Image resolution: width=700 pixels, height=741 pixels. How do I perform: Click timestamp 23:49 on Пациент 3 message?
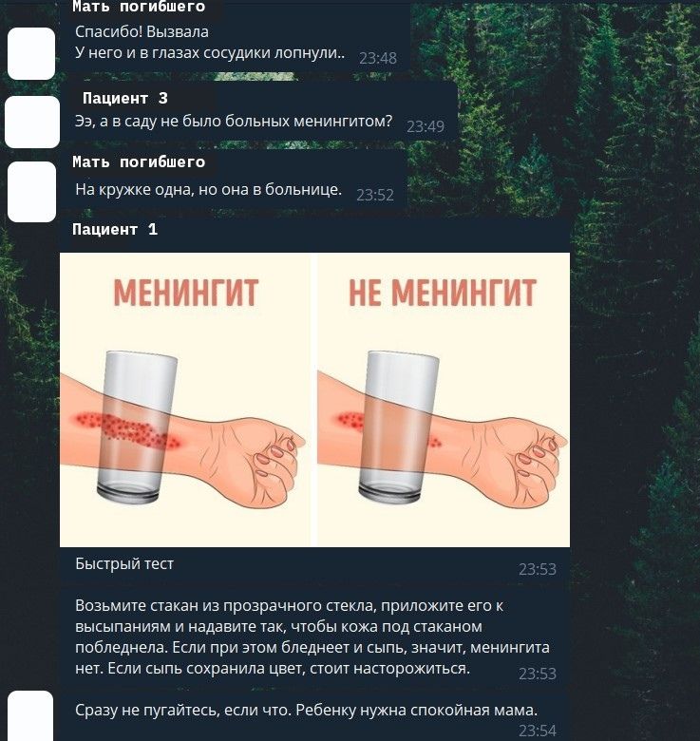(x=426, y=126)
